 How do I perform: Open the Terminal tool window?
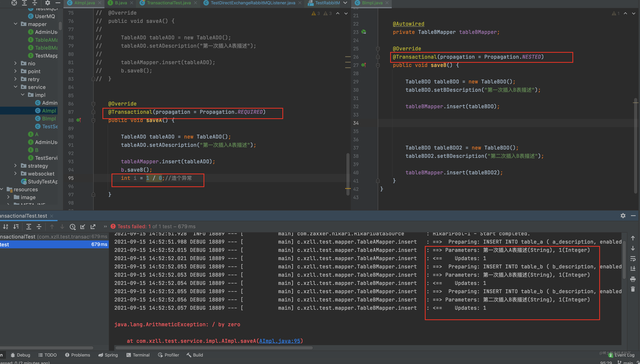point(138,355)
